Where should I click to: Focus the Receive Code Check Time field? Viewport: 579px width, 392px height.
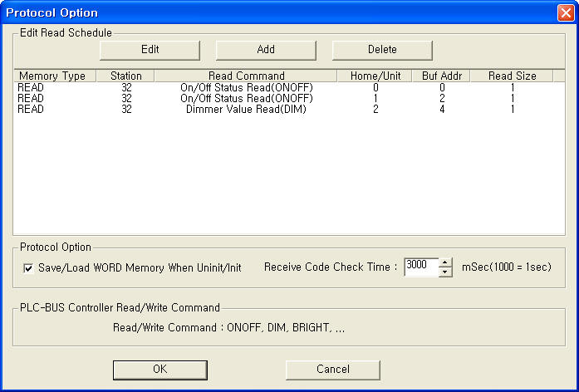(420, 267)
